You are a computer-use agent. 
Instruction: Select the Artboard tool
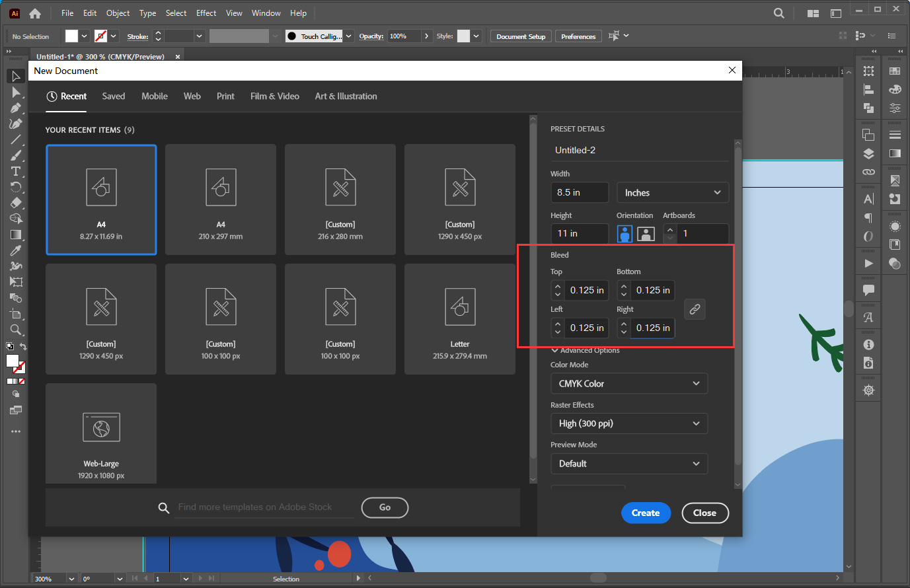point(16,314)
